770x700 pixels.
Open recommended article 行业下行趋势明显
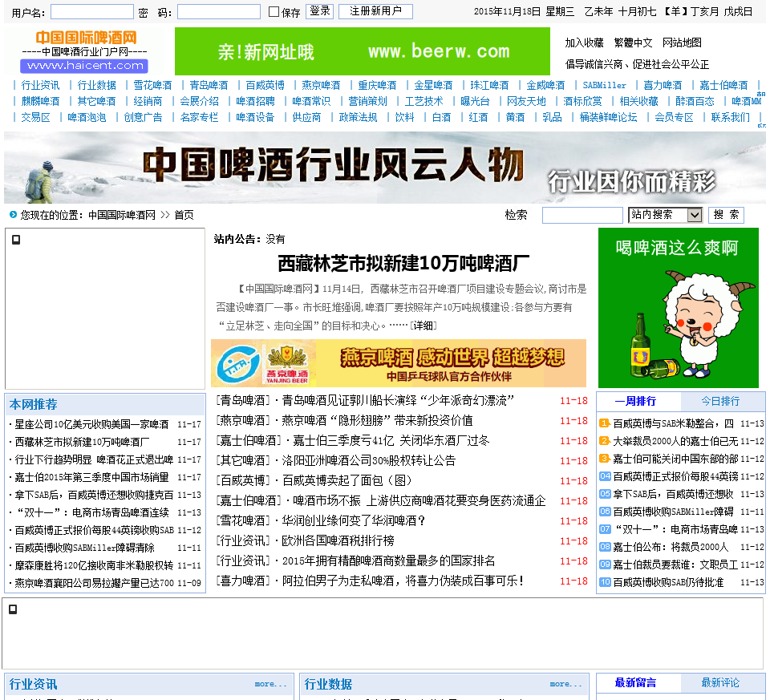pyautogui.click(x=94, y=459)
